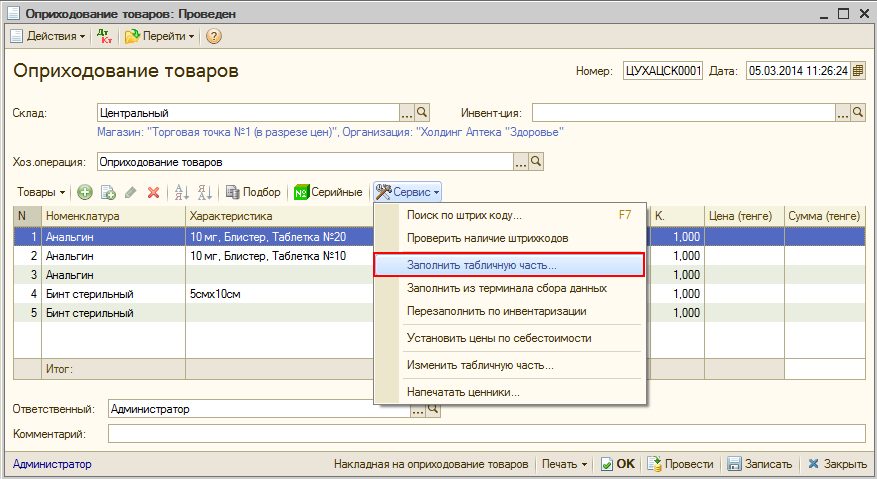The image size is (877, 479).
Task: Add a new row with the green plus icon
Action: pos(85,192)
